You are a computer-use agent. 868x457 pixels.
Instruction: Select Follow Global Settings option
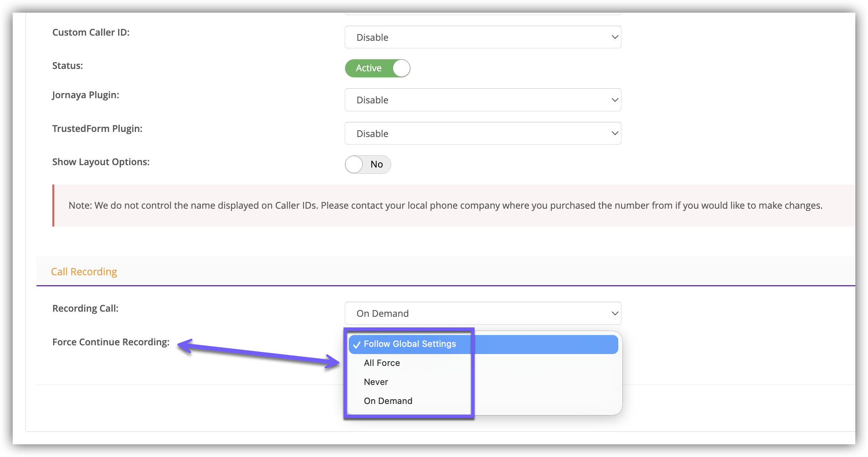click(410, 344)
